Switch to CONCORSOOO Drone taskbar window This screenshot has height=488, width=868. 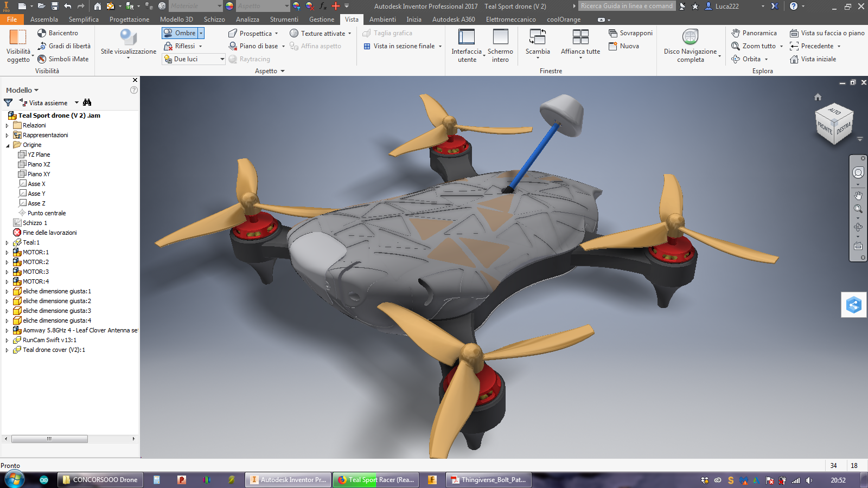[x=100, y=480]
